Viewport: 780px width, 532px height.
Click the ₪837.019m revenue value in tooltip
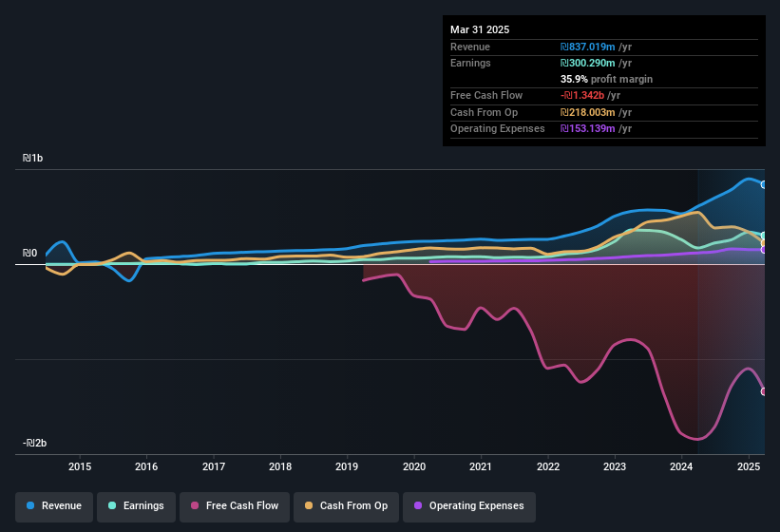coord(587,47)
